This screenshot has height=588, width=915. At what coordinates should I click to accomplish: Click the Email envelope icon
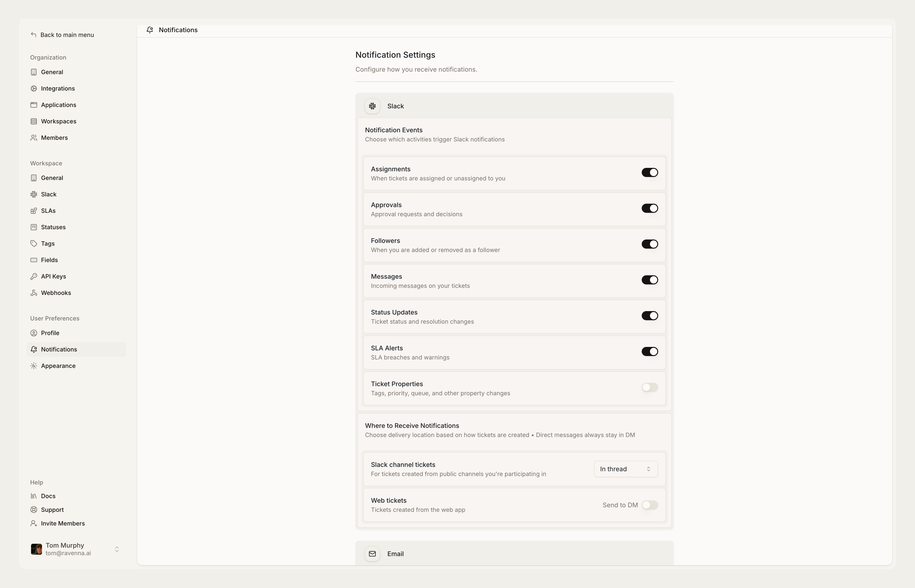(372, 554)
